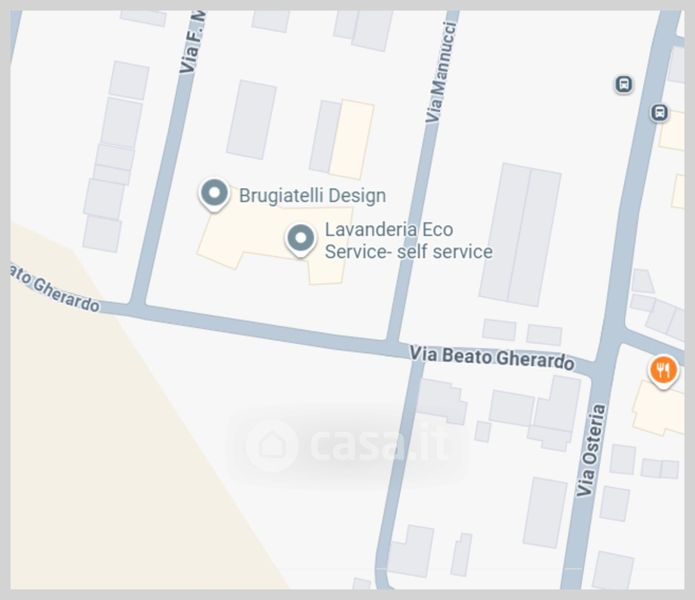Click the Via Mannucci street label

[x=441, y=72]
